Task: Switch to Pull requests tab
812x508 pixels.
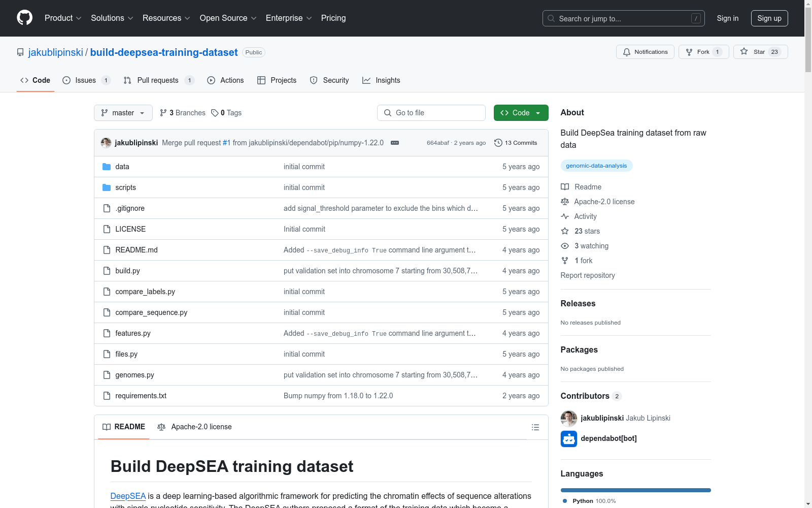Action: 159,80
